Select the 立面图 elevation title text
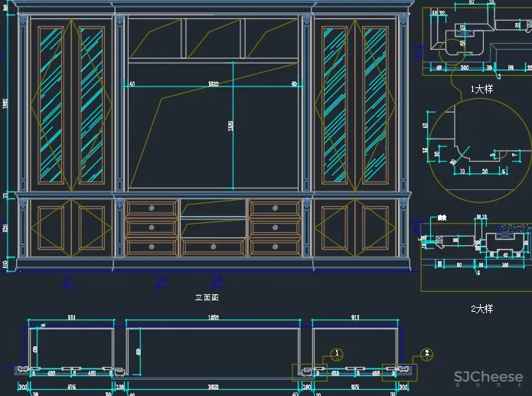Screen dimensions: 532x396 (207, 297)
